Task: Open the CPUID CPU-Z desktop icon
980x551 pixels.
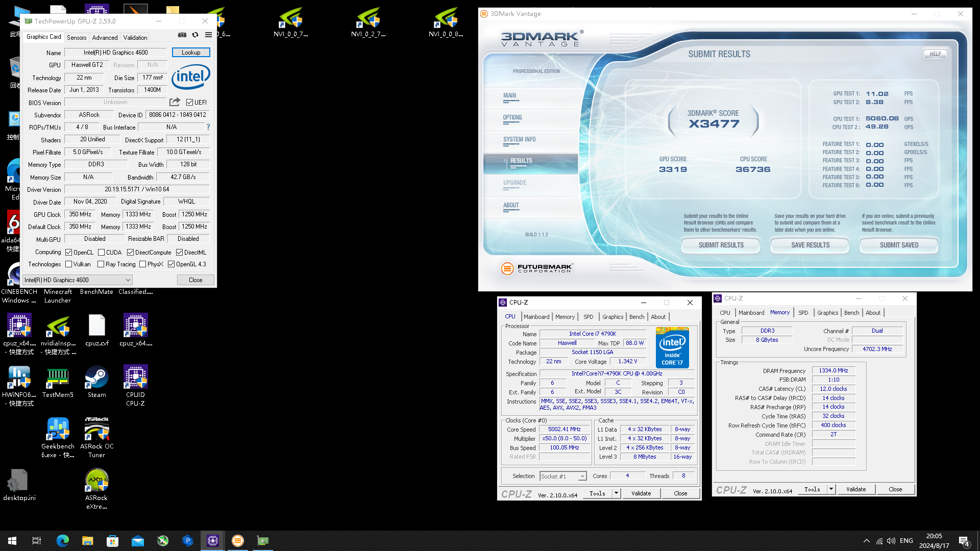Action: (135, 386)
